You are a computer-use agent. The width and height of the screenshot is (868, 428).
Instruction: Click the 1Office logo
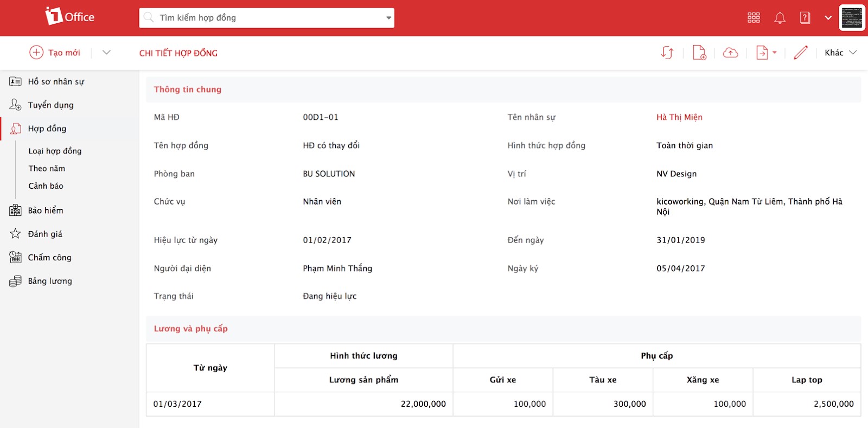coord(70,17)
